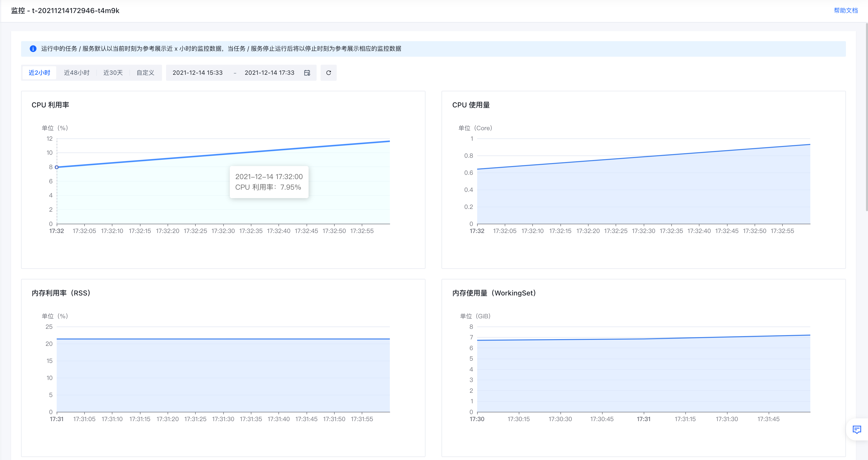Switch to 近48小时 time range
868x460 pixels.
tap(77, 73)
